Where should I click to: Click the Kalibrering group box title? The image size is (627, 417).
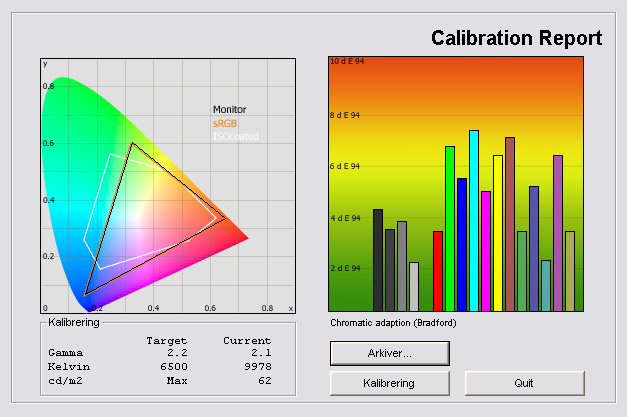[74, 322]
